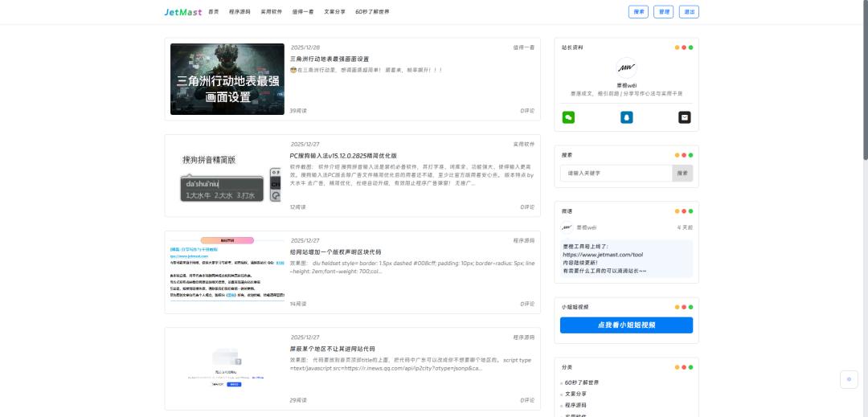Click the blue 点我看小姐姐视频 button
Screen dimensions: 868x417
(626, 325)
